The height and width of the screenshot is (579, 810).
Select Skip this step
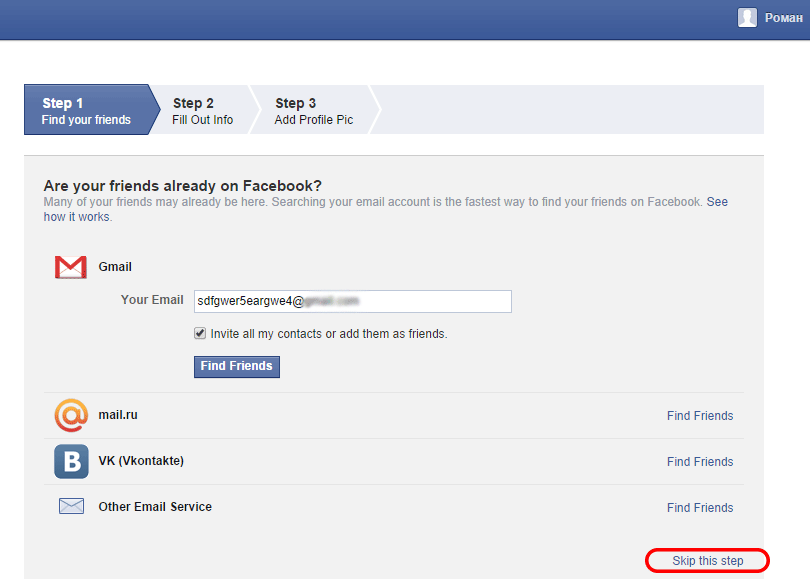pos(706,560)
